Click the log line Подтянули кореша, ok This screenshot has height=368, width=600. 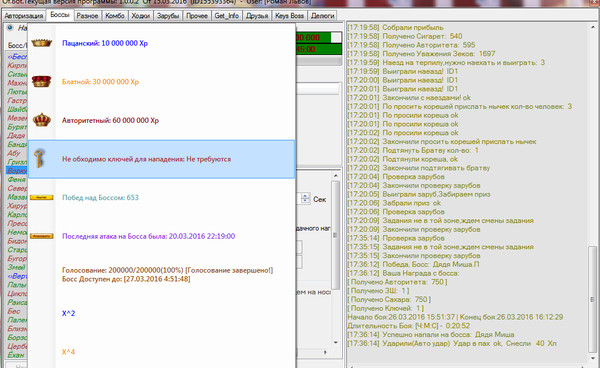402,159
